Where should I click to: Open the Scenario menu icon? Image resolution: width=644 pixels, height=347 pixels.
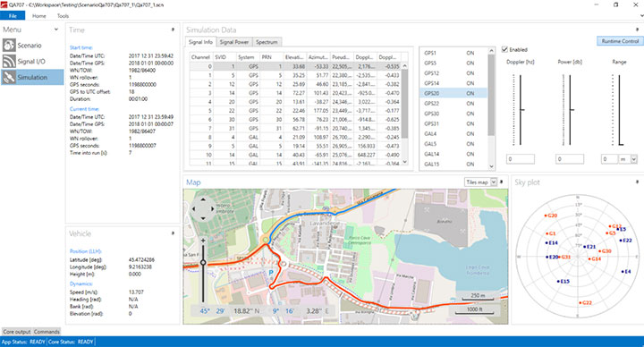click(9, 46)
